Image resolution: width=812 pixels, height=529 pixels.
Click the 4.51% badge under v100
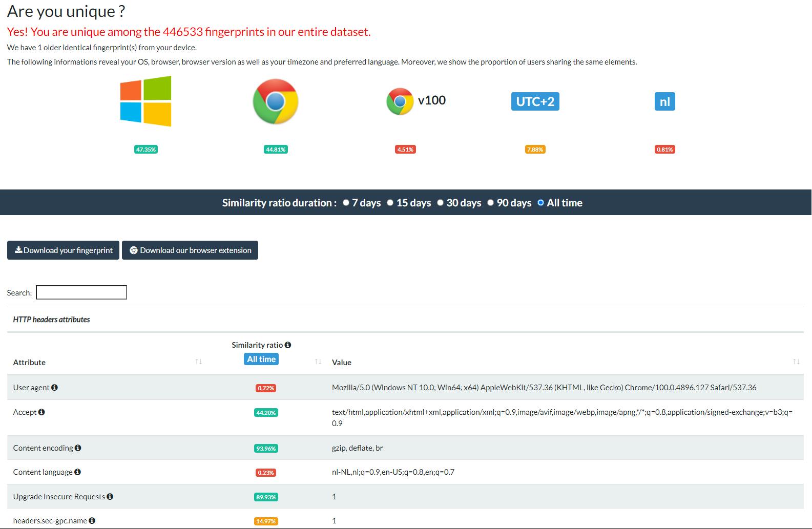(405, 150)
